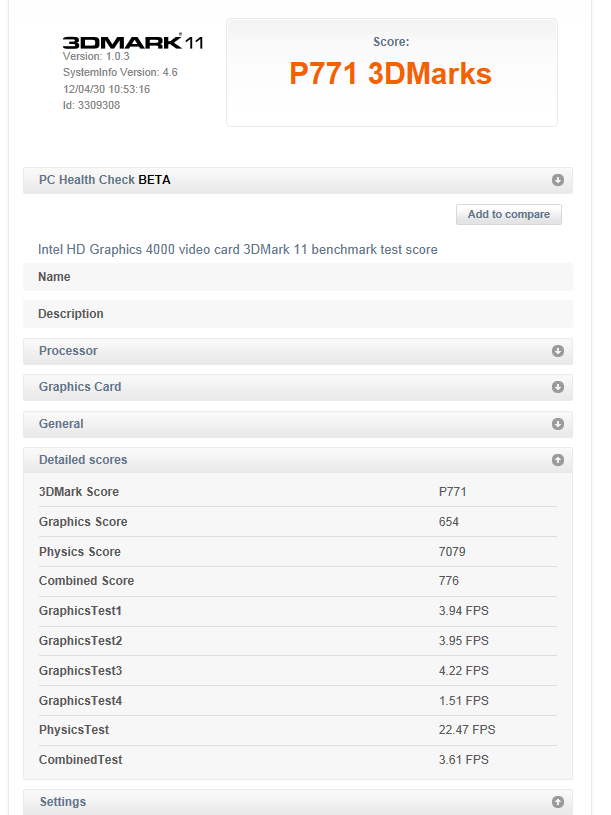Click the arrow icon on Graphics Card bar
Screen dimensions: 611x815
click(x=557, y=388)
